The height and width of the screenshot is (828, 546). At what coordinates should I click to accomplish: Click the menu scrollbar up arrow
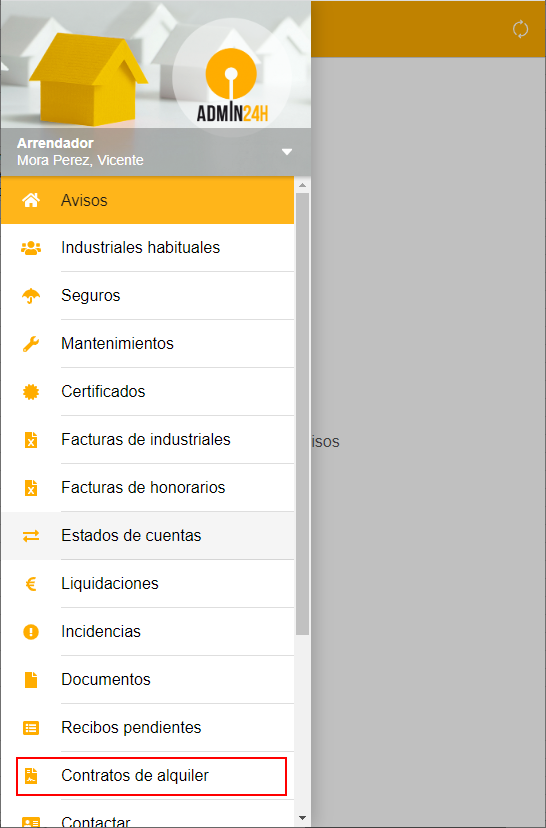point(302,185)
